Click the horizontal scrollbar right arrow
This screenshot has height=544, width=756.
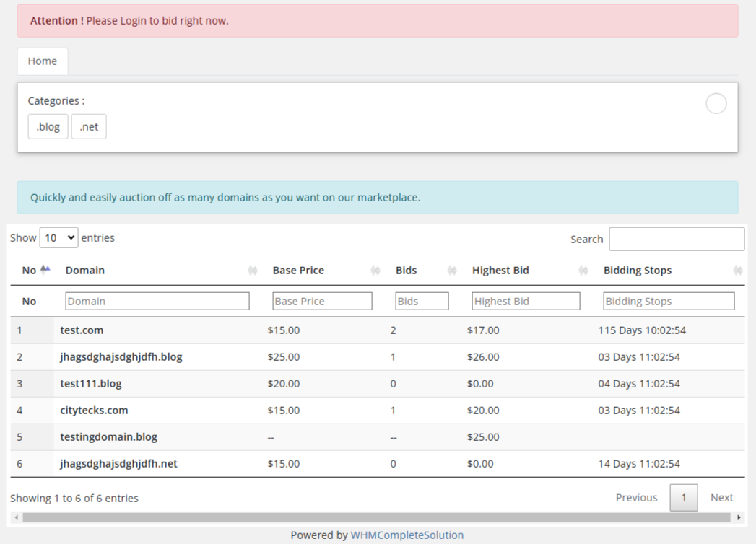coord(739,517)
